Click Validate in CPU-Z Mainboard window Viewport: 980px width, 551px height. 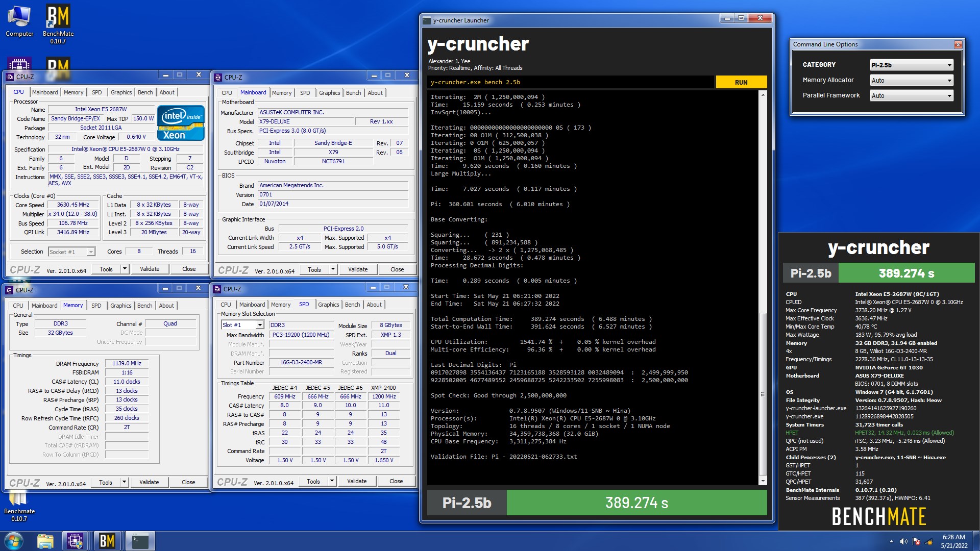(x=358, y=269)
